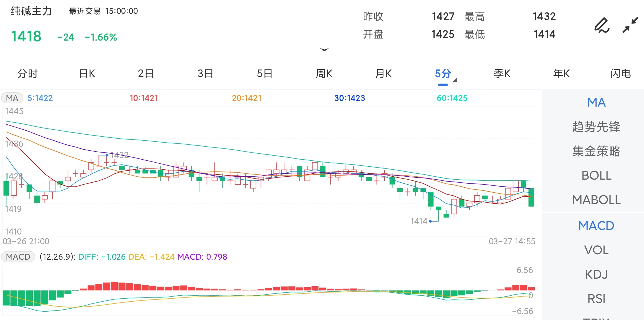
Task: Open the 季K chart tab
Action: [502, 74]
